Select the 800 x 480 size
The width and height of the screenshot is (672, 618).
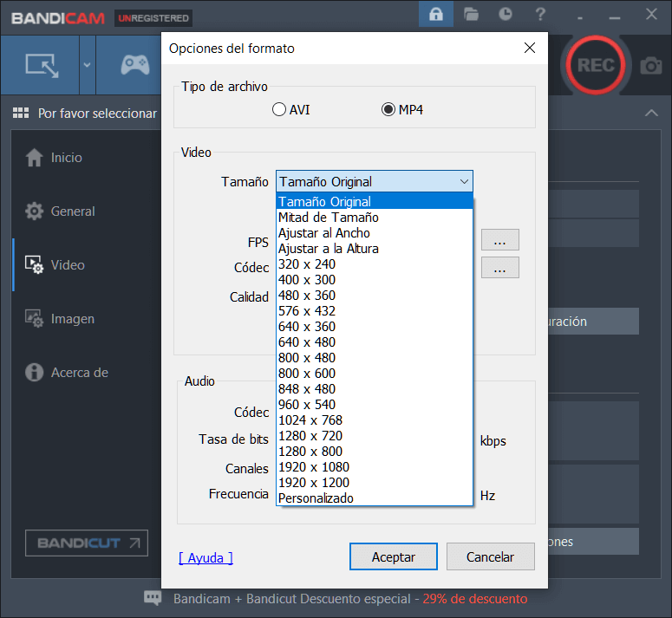[375, 358]
